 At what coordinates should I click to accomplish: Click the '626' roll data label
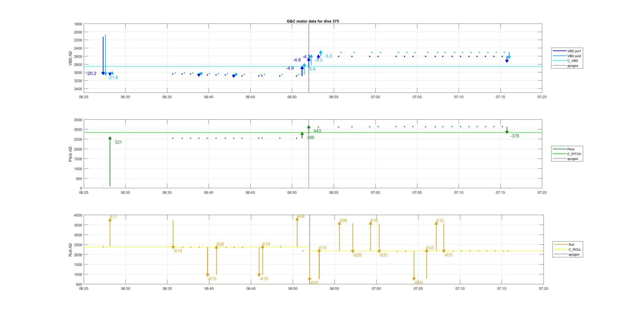[220, 244]
